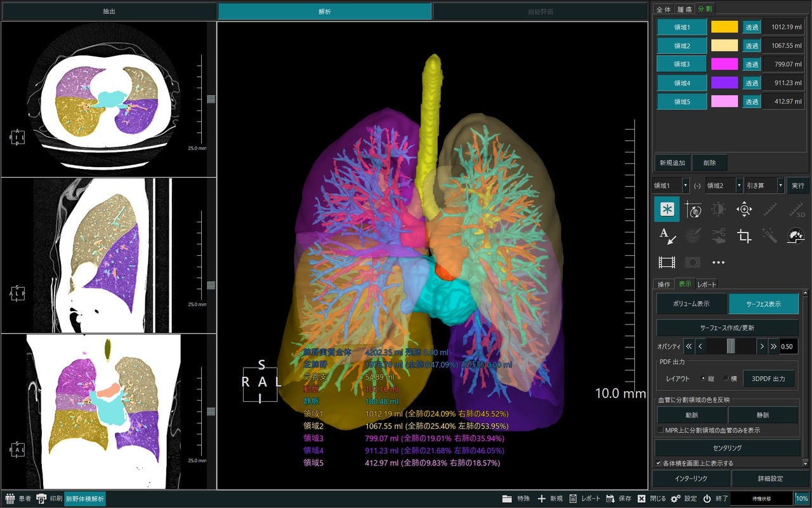Open the patient list icon (患者)

(x=10, y=498)
